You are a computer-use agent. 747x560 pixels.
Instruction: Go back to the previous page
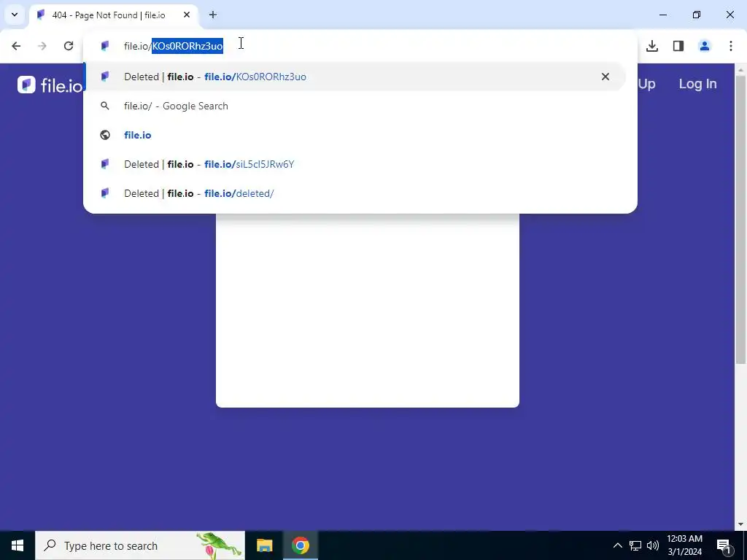click(x=16, y=46)
